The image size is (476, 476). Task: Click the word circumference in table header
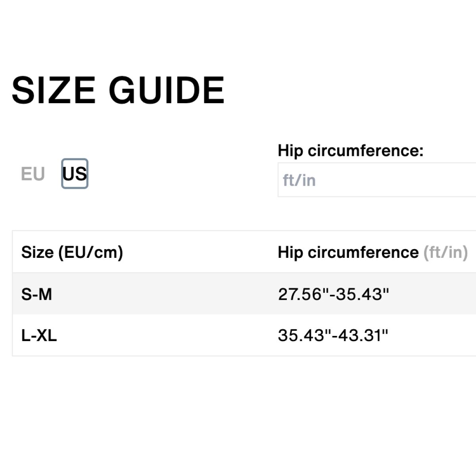point(363,252)
